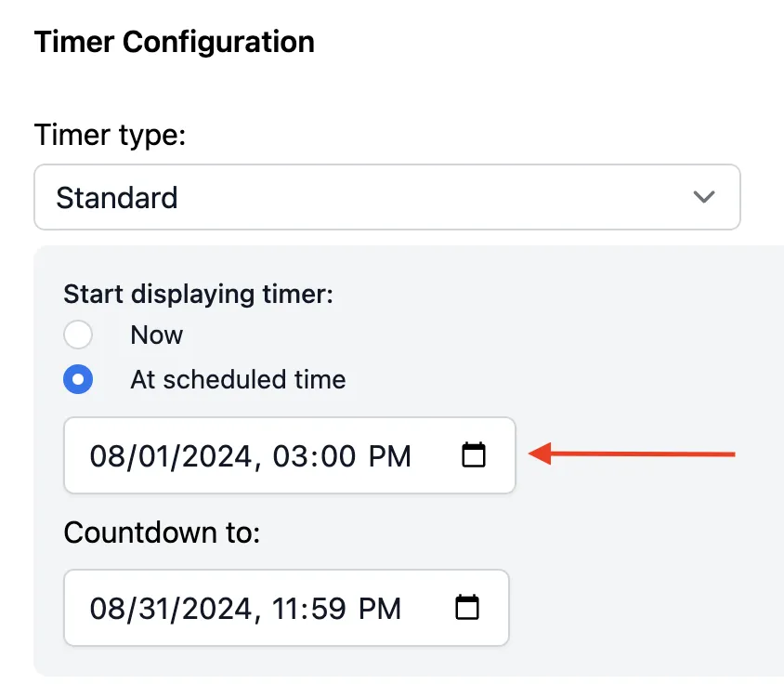Select year 2024 in the scheduled start date
784x697 pixels.
(x=217, y=456)
